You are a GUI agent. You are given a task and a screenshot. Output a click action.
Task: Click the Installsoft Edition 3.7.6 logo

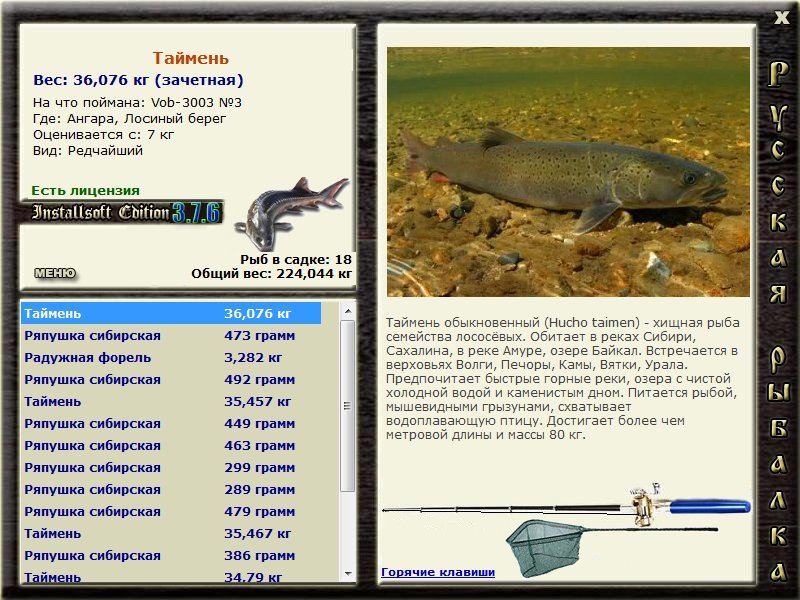click(125, 212)
